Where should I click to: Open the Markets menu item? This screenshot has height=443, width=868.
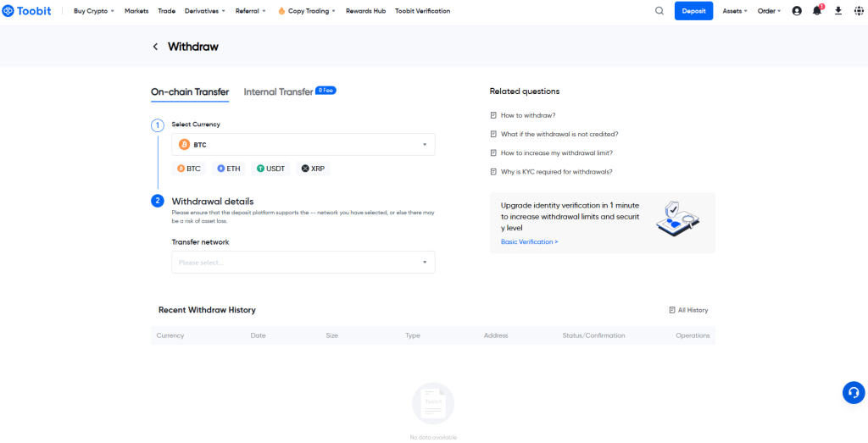tap(136, 11)
